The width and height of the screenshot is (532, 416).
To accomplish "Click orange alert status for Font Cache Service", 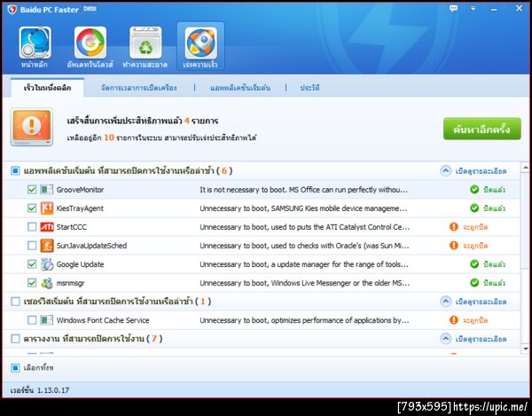I will point(454,320).
